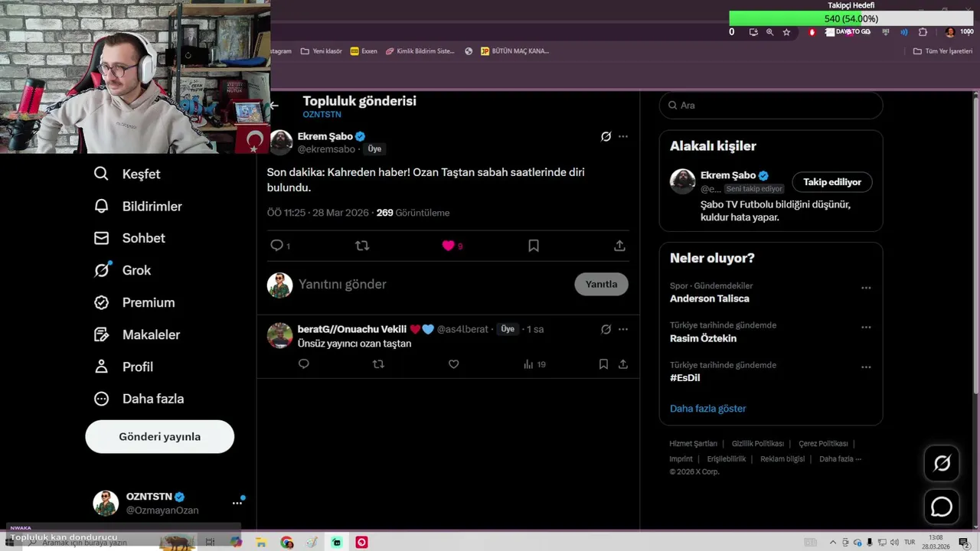The width and height of the screenshot is (980, 551).
Task: Open #EsDil trending topic
Action: coord(684,378)
